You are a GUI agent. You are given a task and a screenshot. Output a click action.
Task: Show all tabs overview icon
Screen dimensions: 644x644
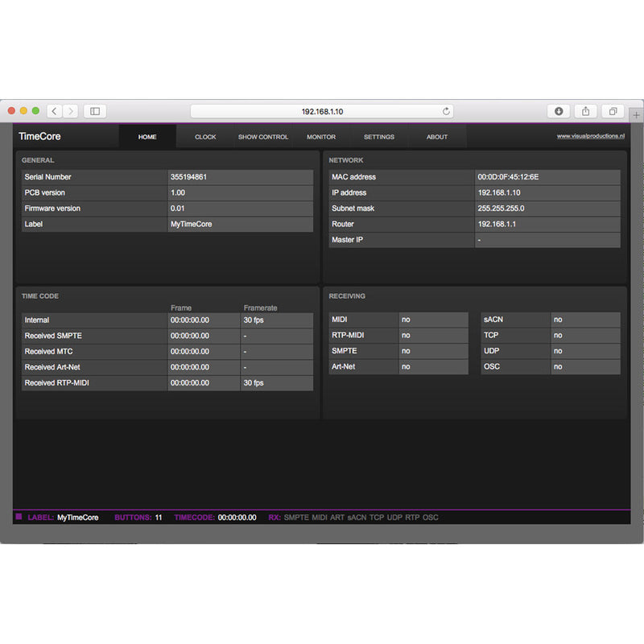613,111
